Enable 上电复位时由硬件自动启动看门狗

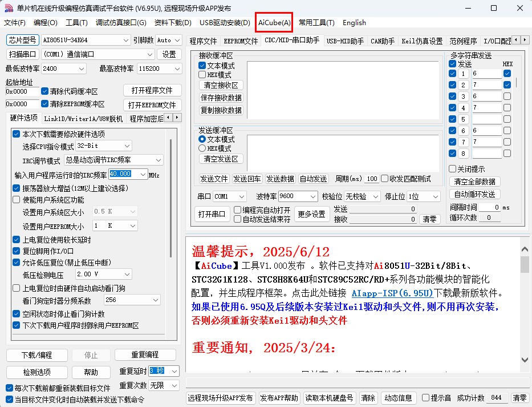coord(17,288)
